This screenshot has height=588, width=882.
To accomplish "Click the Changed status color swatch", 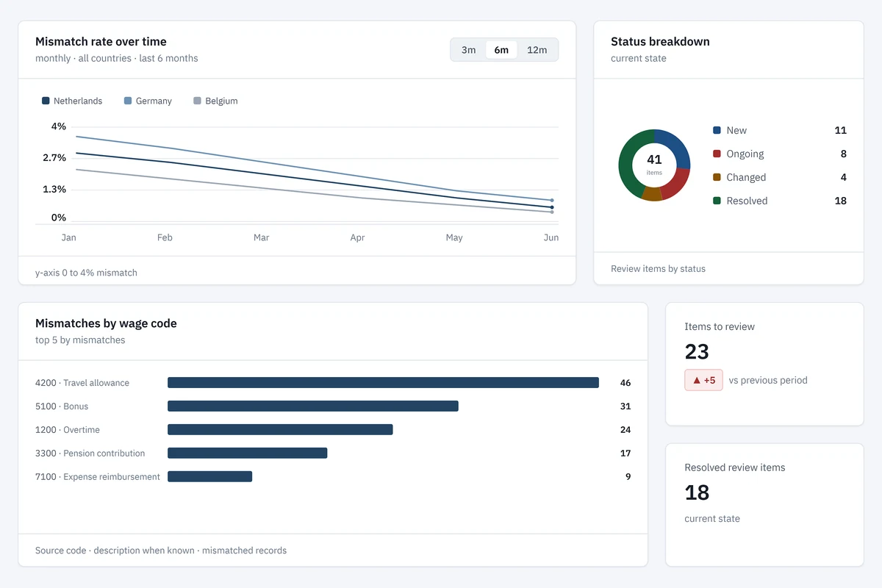I will pyautogui.click(x=717, y=177).
